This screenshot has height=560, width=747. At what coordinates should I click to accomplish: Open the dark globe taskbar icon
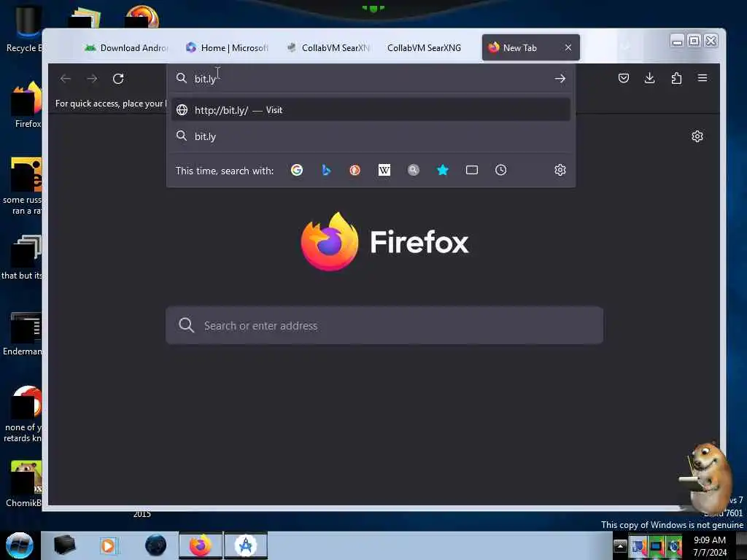pos(155,545)
